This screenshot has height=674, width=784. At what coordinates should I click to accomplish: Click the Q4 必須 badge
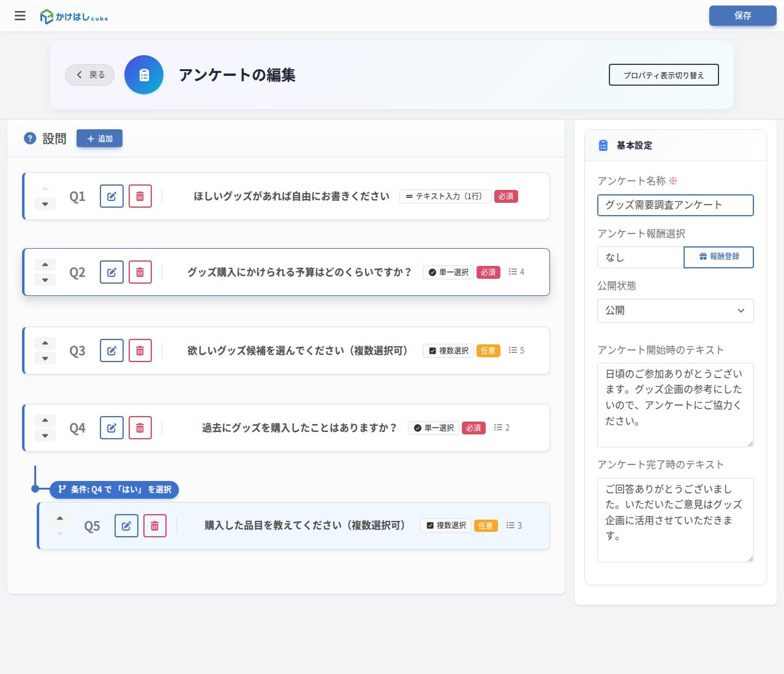click(473, 428)
